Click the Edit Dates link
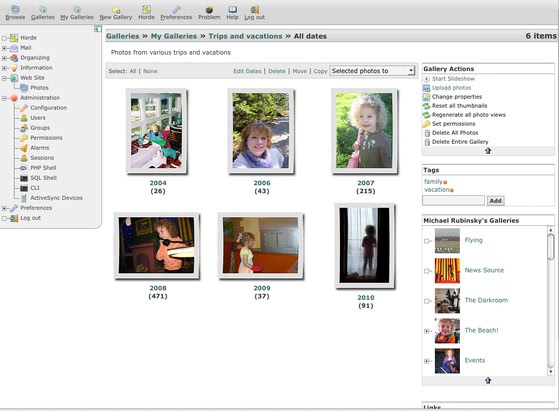Image resolution: width=559 pixels, height=411 pixels. click(247, 71)
